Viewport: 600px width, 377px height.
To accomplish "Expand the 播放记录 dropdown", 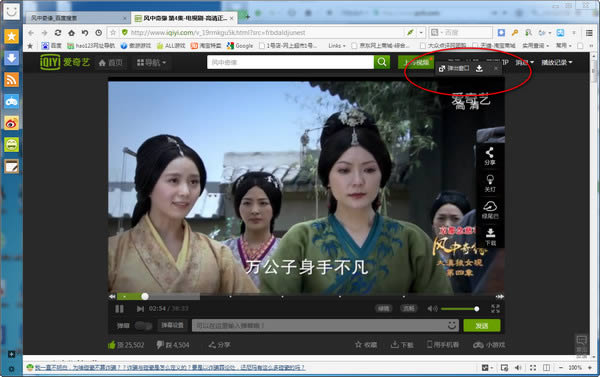I will click(557, 62).
